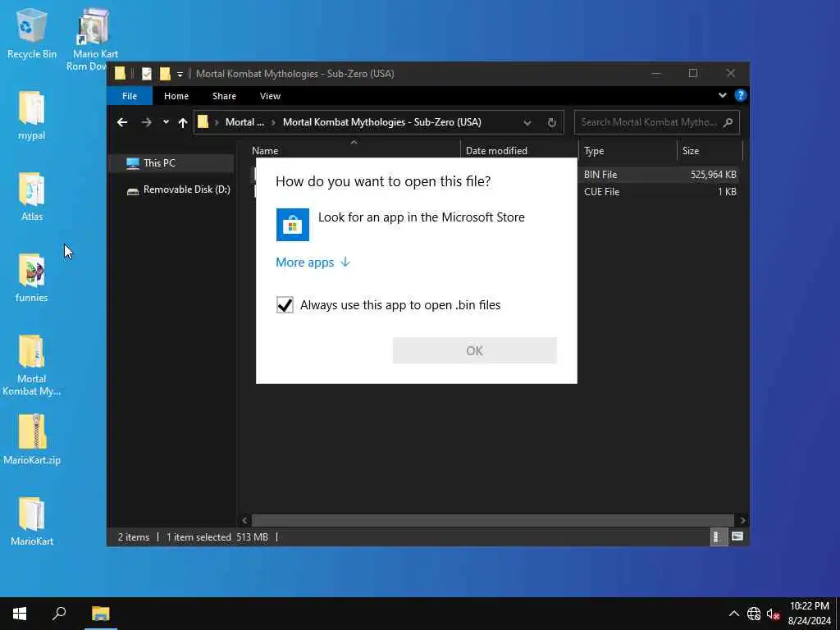Open Customize Quick Access Toolbar dropdown
840x630 pixels.
pos(180,74)
